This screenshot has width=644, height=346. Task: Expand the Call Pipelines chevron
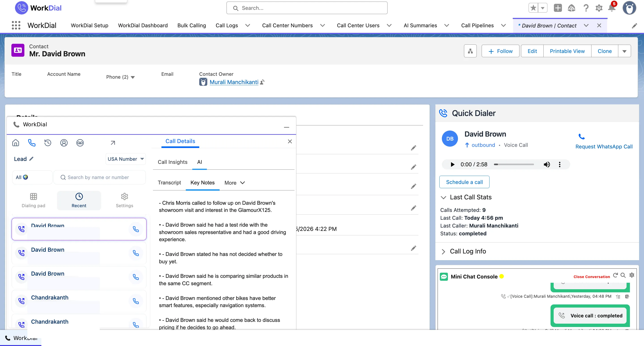(504, 25)
